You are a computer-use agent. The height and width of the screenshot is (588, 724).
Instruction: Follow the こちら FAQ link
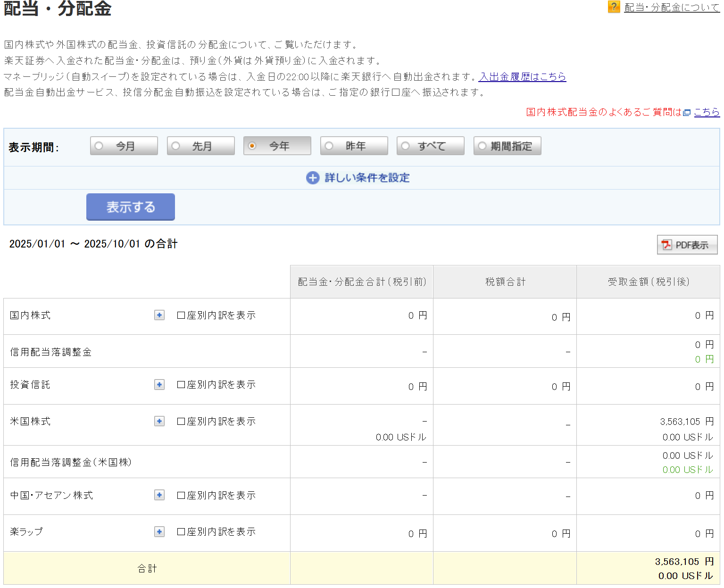(707, 112)
